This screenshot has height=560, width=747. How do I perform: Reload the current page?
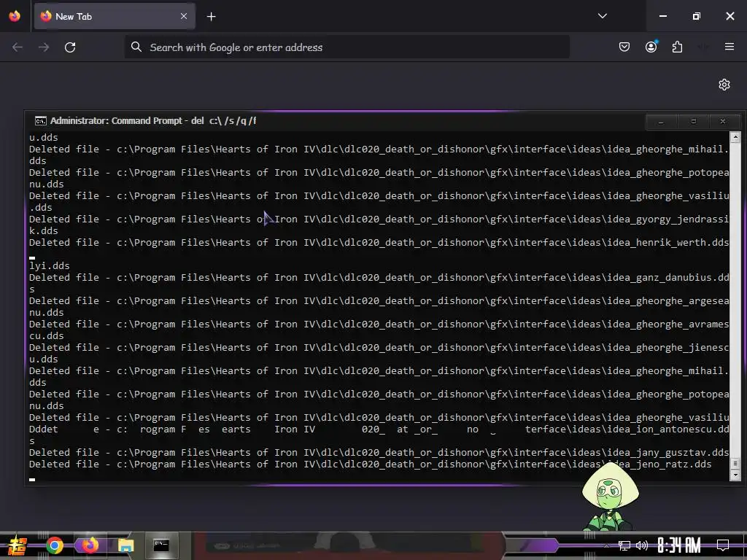[x=70, y=47]
